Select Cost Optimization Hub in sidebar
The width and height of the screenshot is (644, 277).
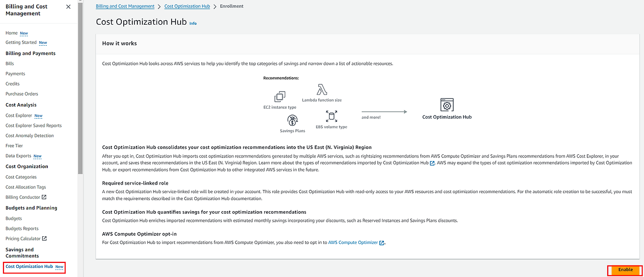29,266
